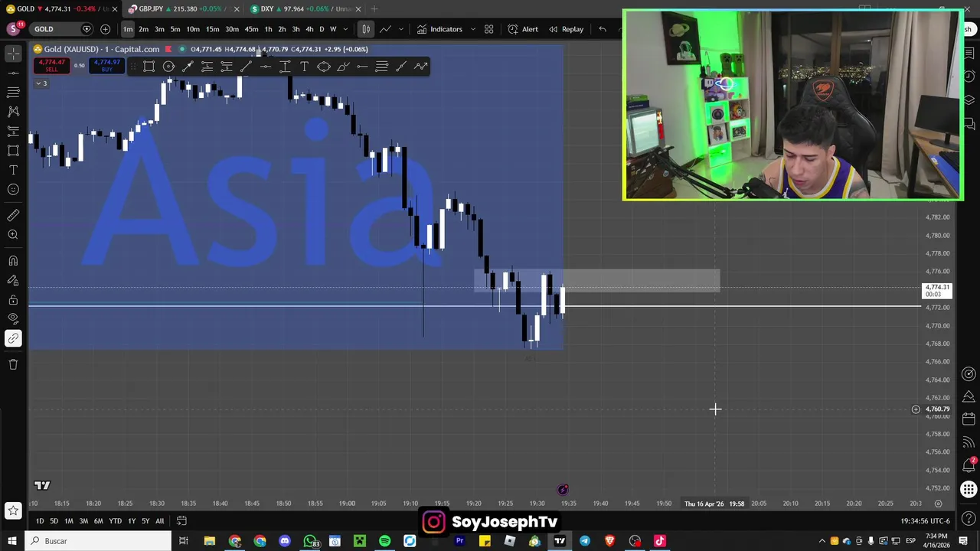Select the 15m timeframe
This screenshot has width=980, height=551.
tap(212, 29)
